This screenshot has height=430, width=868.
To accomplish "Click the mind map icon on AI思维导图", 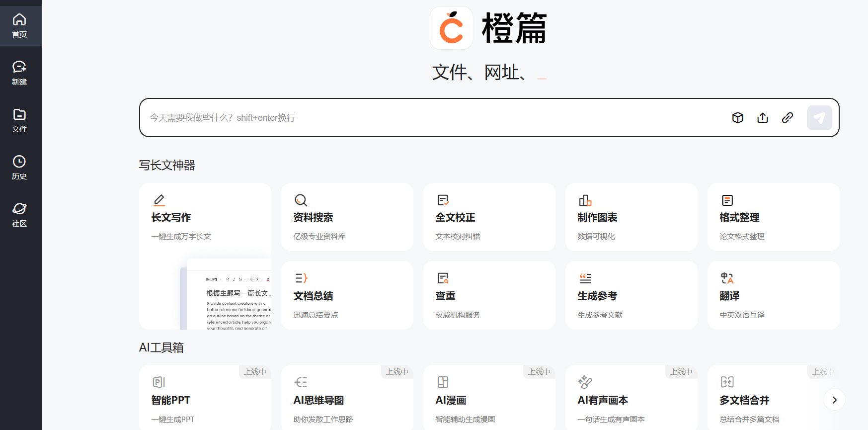I will [x=301, y=382].
